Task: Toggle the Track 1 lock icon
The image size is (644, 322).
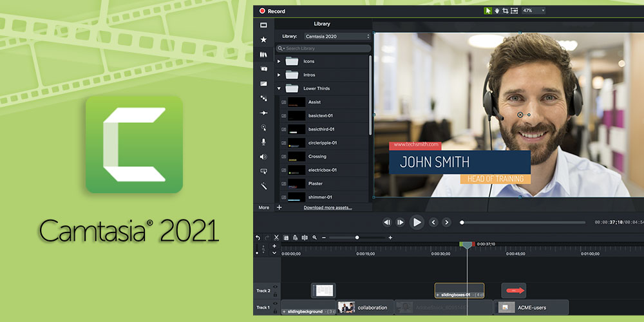Action: click(275, 312)
